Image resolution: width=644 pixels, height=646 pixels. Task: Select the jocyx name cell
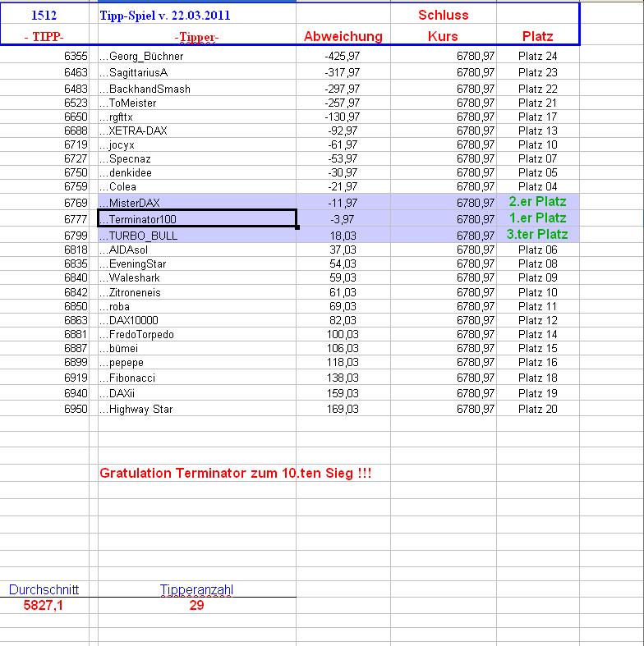pos(196,145)
